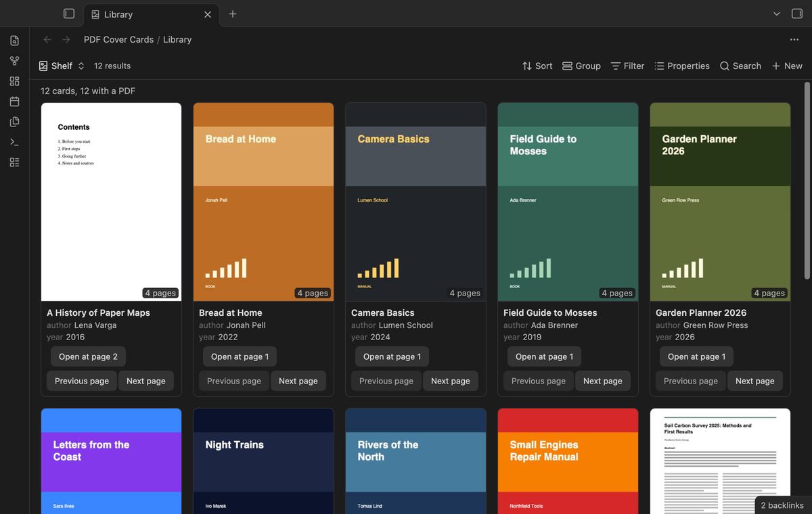Open the Filter options
Screen dimensions: 812x514
pos(627,66)
